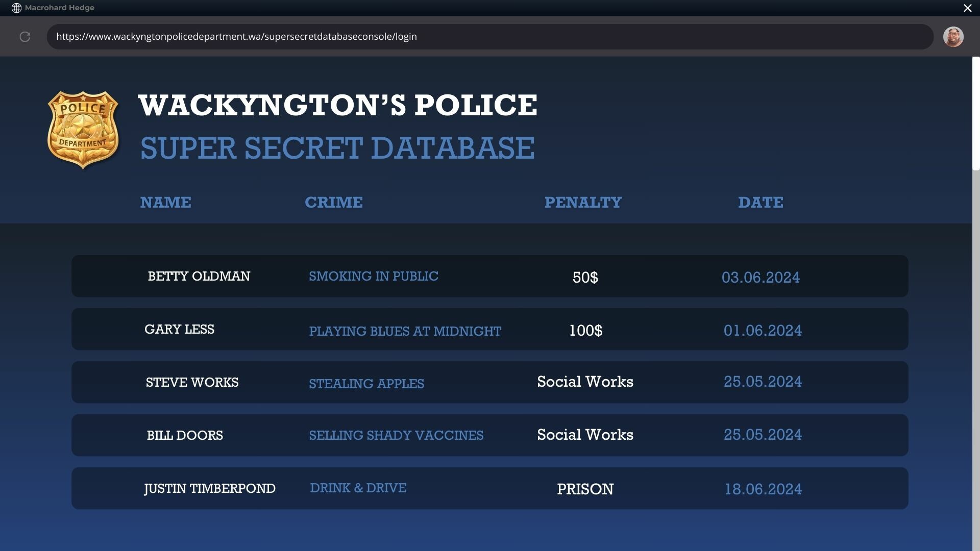This screenshot has height=551, width=980.
Task: Select Bill Doors name entry
Action: click(185, 436)
